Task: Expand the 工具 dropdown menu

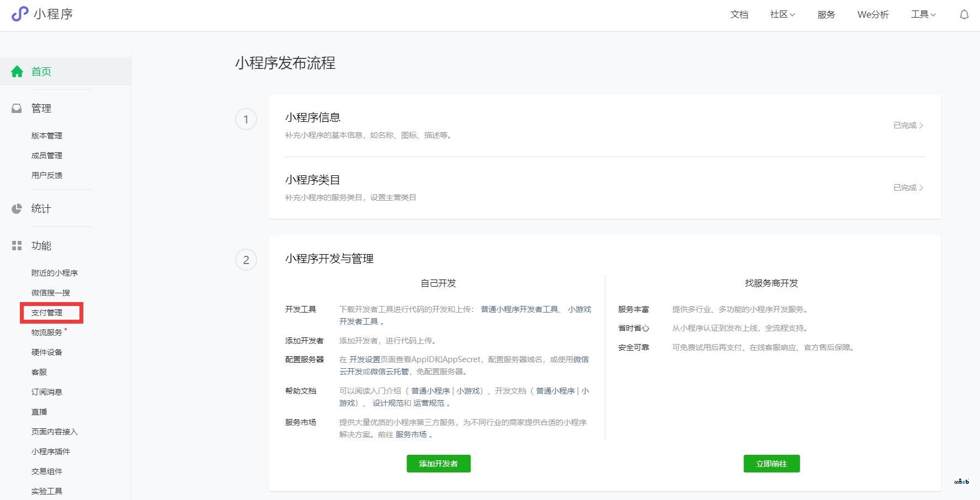Action: (923, 14)
